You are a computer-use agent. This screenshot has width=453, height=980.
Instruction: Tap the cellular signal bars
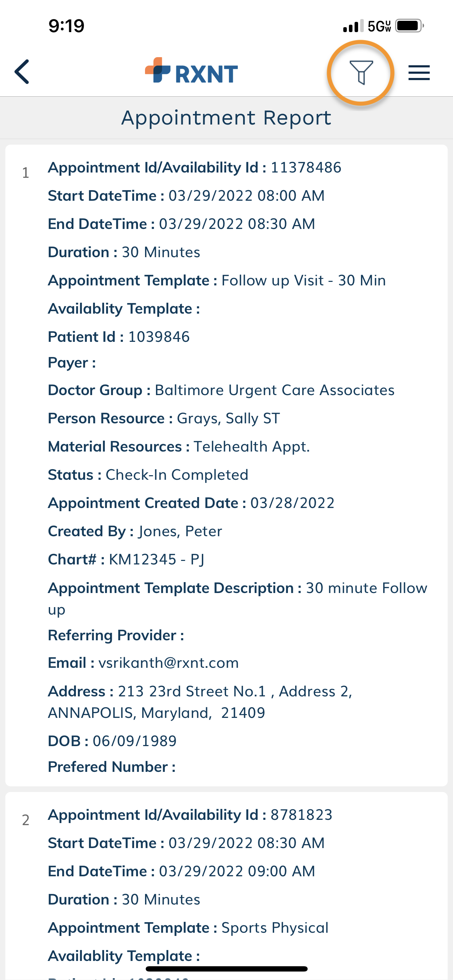point(354,26)
